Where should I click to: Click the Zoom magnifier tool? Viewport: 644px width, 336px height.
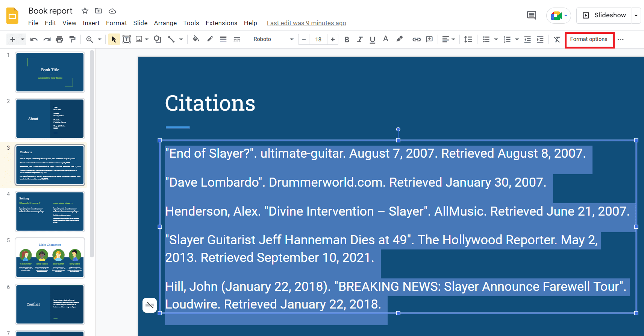89,39
